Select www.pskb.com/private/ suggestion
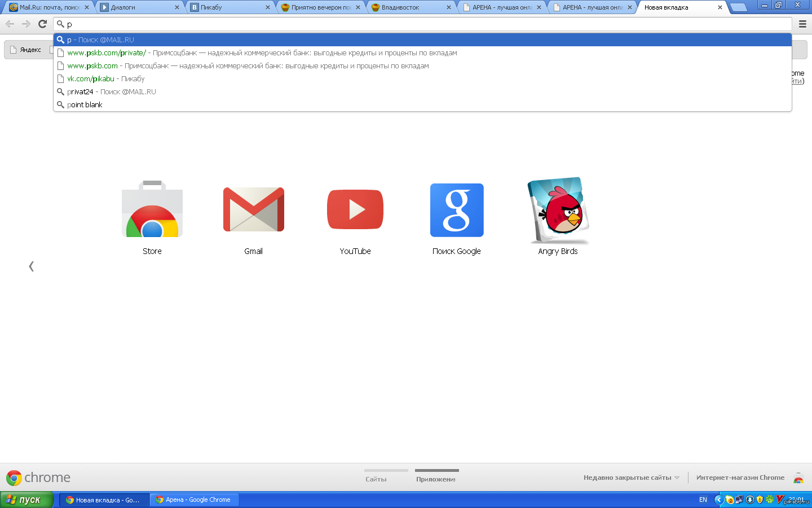 [x=107, y=53]
